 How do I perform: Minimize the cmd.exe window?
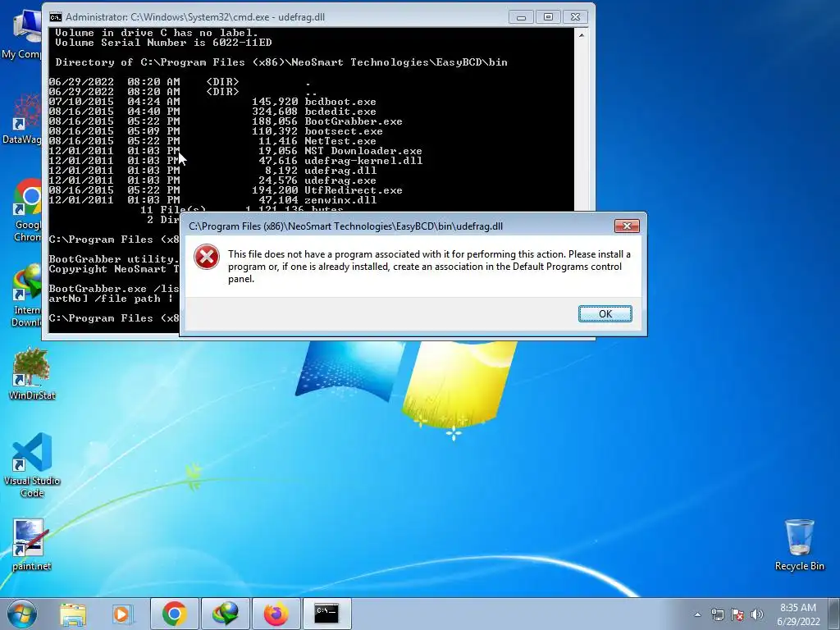pos(521,17)
